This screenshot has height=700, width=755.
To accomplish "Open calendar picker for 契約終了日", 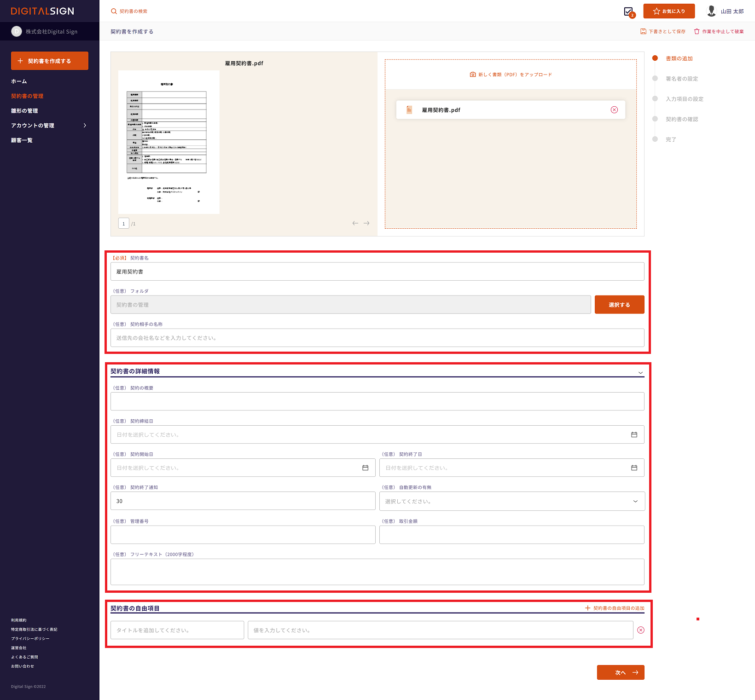I will point(634,468).
